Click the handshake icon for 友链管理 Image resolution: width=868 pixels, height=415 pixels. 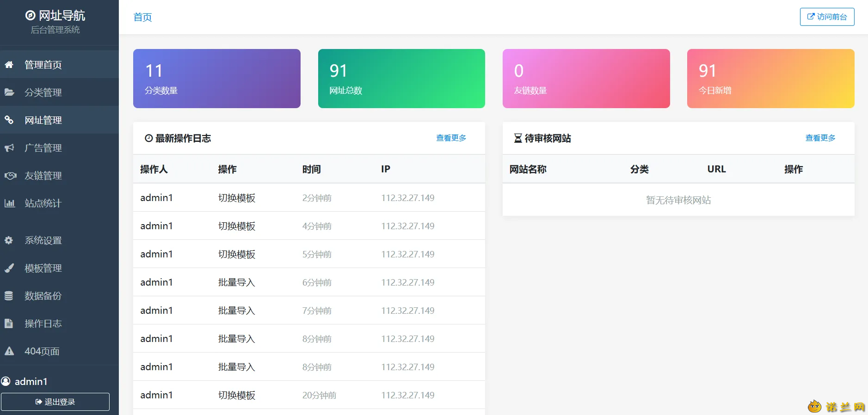(10, 176)
